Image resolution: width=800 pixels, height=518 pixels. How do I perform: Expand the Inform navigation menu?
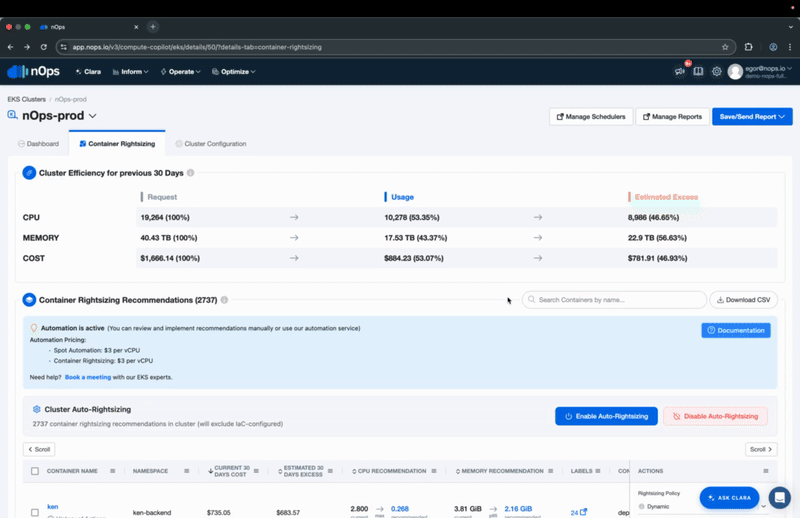click(130, 72)
